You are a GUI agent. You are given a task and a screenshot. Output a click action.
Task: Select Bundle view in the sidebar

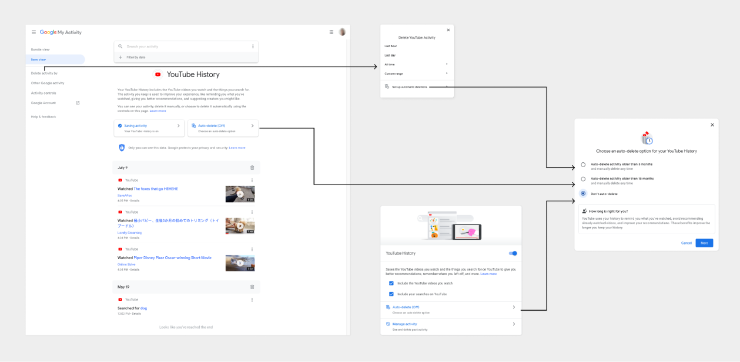(x=40, y=50)
